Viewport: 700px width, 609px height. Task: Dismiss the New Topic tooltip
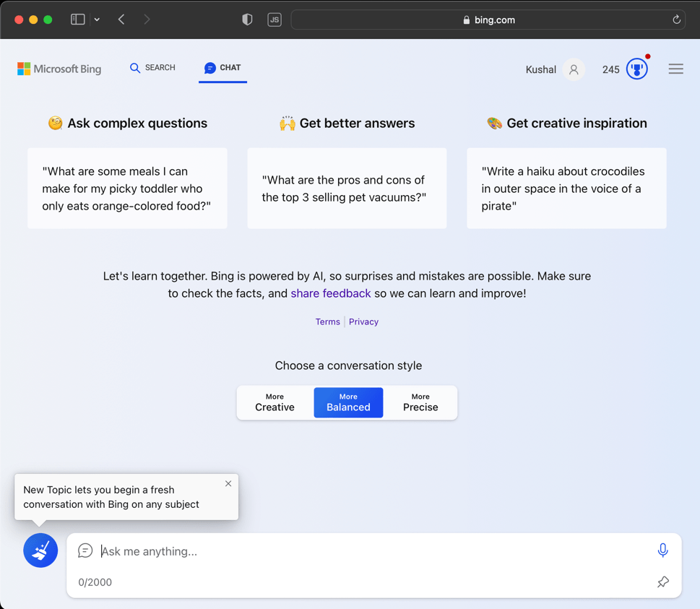tap(228, 483)
